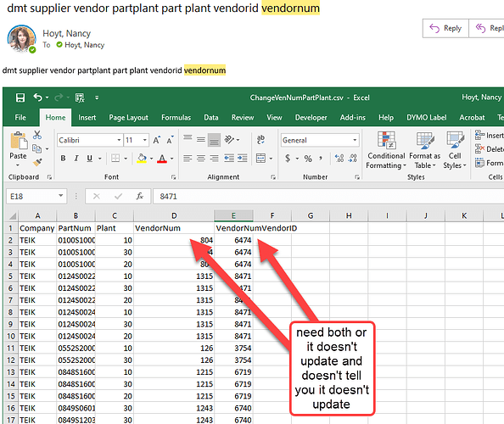Expand the Calibri font name dropdown
This screenshot has height=424, width=504.
(x=119, y=140)
